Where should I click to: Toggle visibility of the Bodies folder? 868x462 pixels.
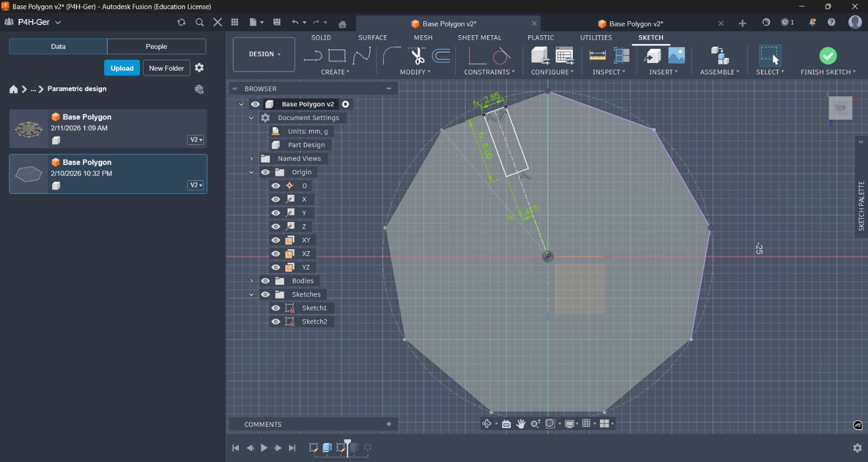point(265,281)
